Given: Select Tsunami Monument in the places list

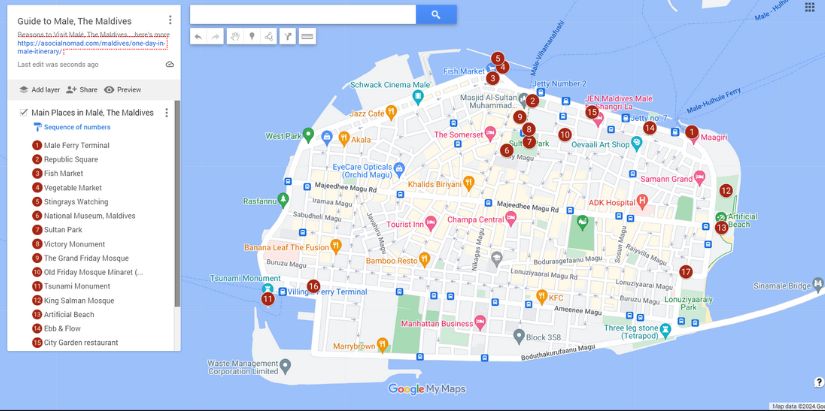Looking at the screenshot, I should 76,286.
